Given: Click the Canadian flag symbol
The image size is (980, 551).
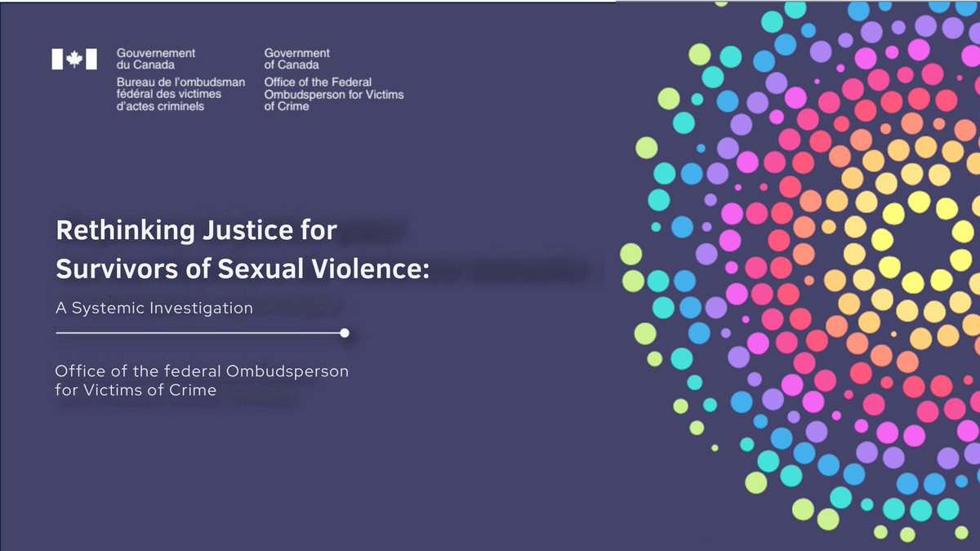Looking at the screenshot, I should 74,59.
